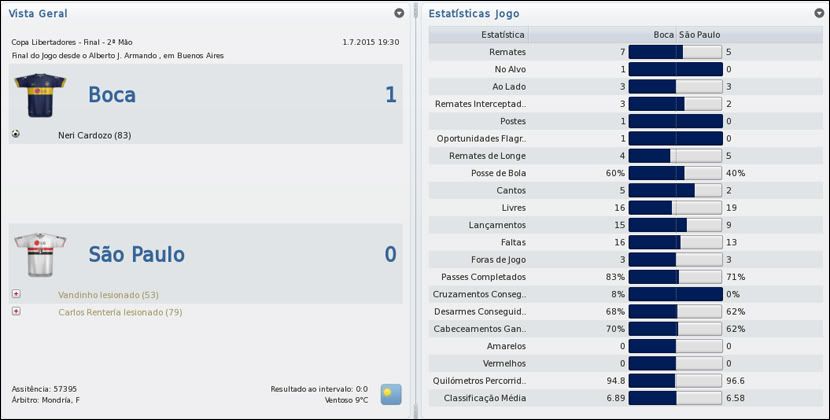The width and height of the screenshot is (830, 420).
Task: Click the sunny weather icon
Action: point(391,395)
